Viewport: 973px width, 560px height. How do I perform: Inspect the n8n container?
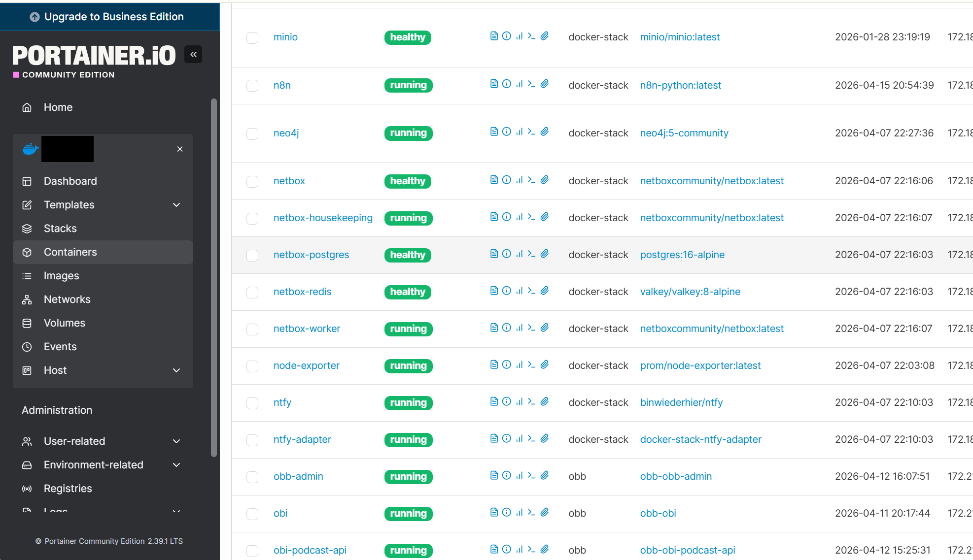coord(507,84)
